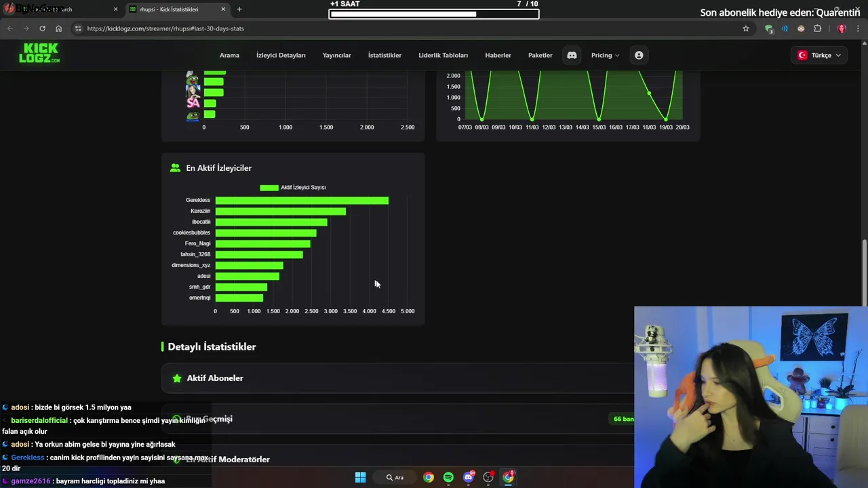
Task: Click the Detaylı İstatistikler heading
Action: pyautogui.click(x=212, y=346)
